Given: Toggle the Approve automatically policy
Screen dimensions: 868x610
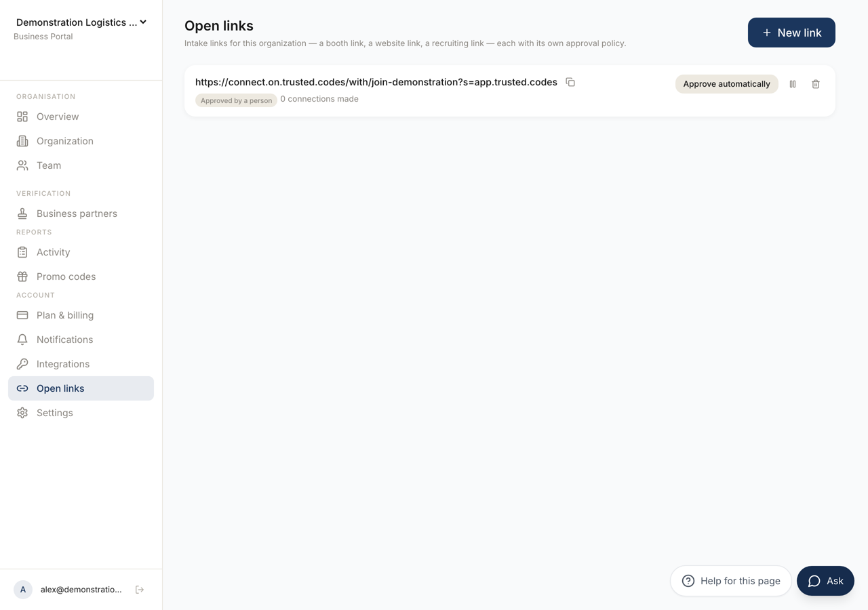Looking at the screenshot, I should (726, 84).
